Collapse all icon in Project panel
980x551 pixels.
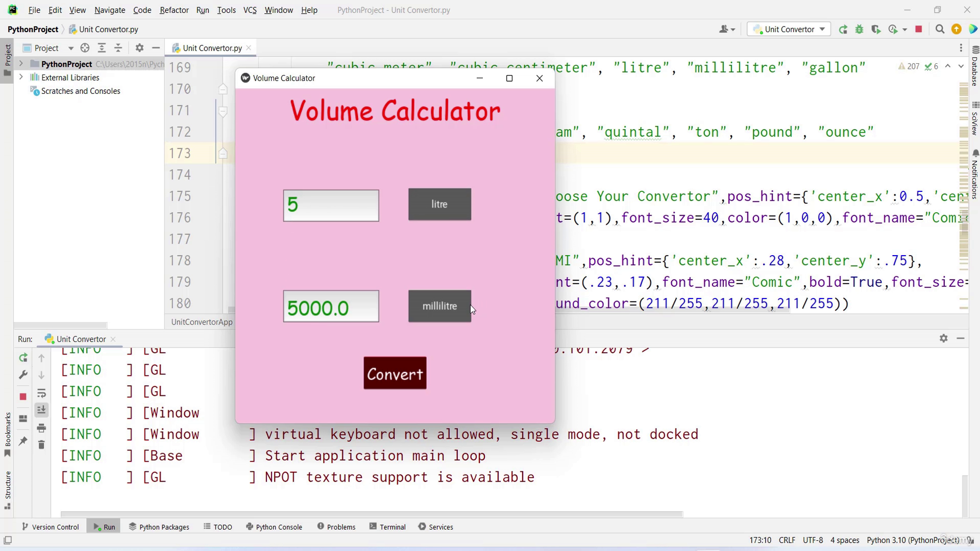click(x=118, y=48)
